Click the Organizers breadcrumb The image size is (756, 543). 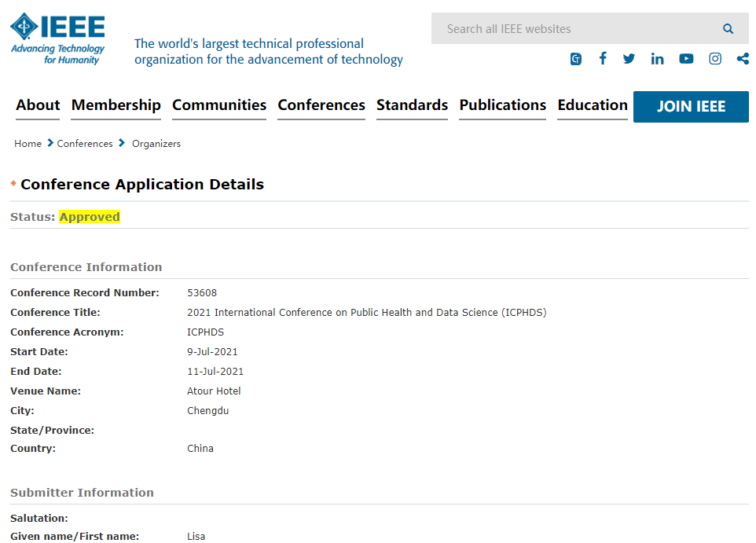[156, 144]
